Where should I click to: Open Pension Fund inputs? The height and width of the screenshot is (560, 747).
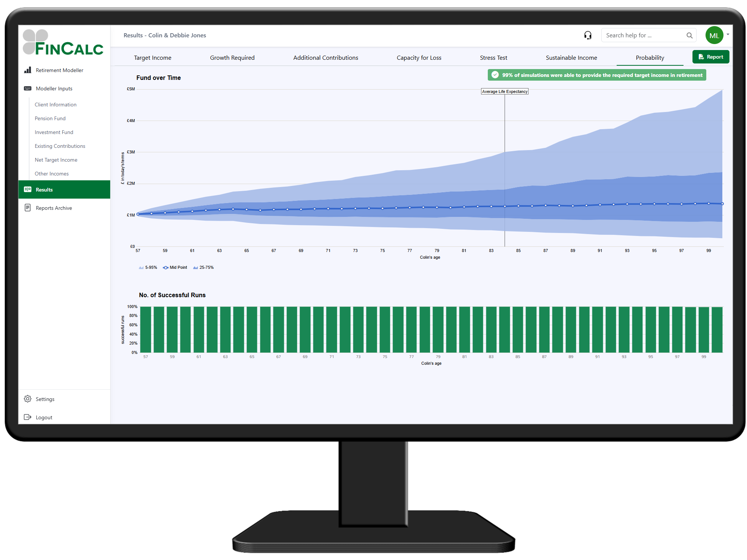50,118
